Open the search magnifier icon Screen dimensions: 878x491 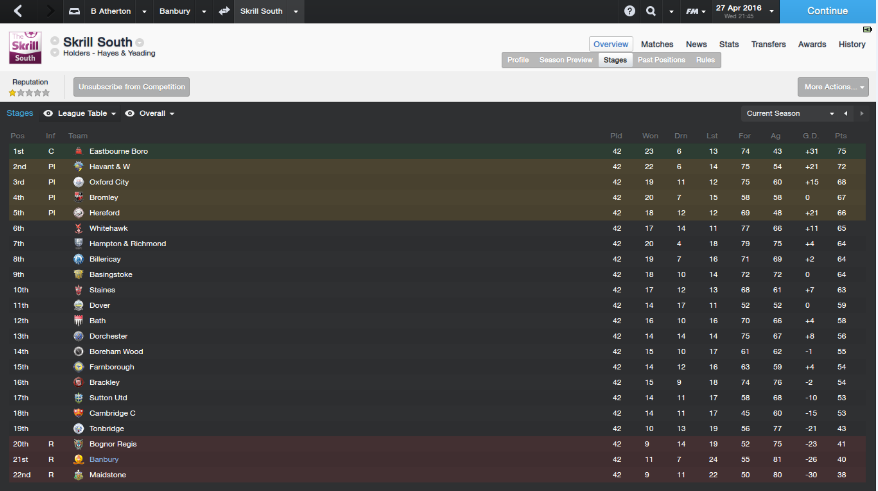click(651, 11)
